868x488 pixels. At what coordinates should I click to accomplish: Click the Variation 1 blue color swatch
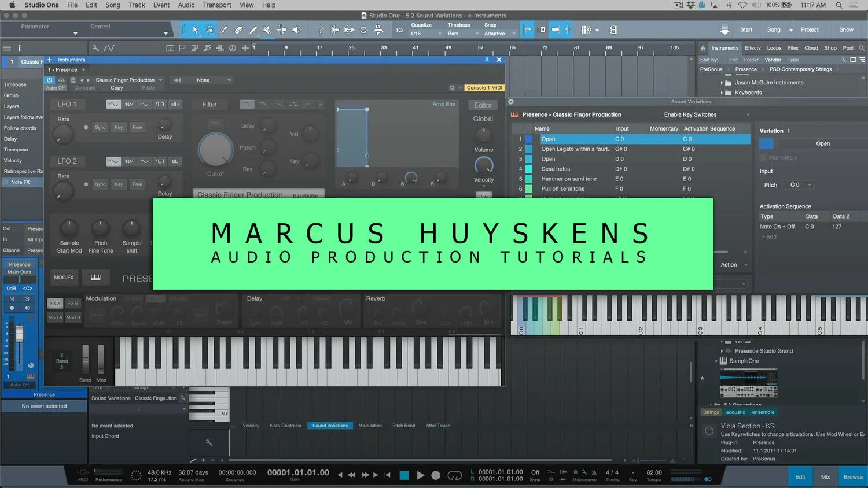click(766, 144)
